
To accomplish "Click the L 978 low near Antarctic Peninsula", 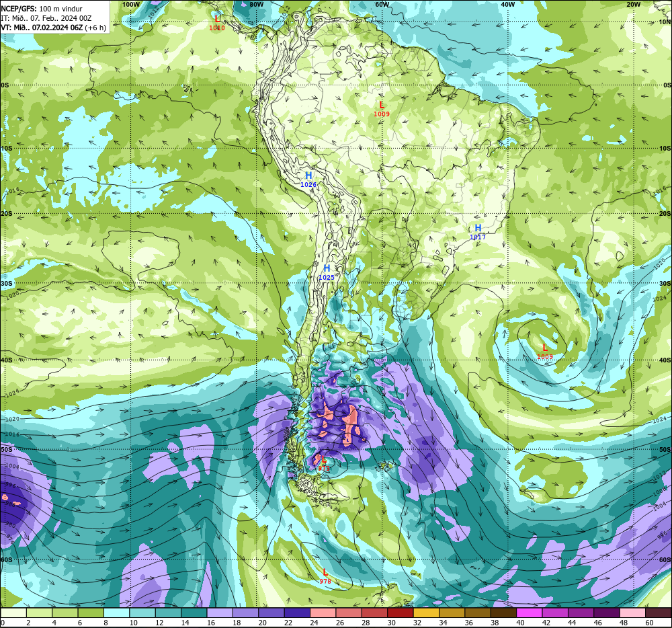I will (x=325, y=576).
